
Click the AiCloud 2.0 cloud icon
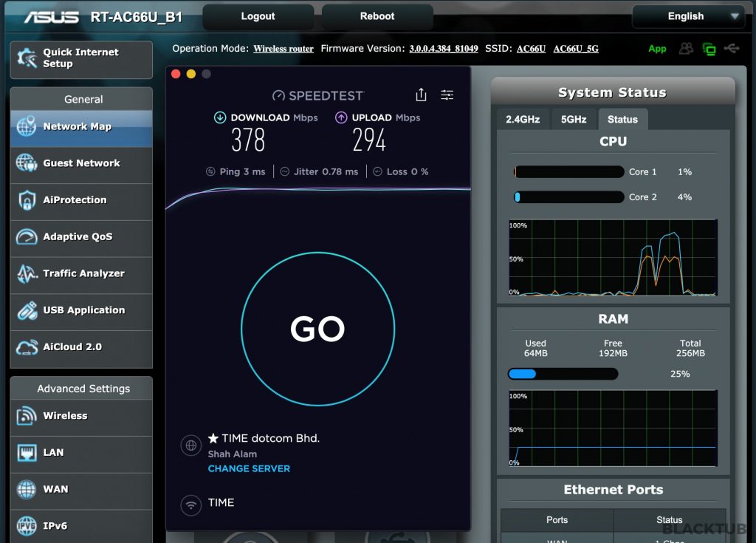point(27,347)
